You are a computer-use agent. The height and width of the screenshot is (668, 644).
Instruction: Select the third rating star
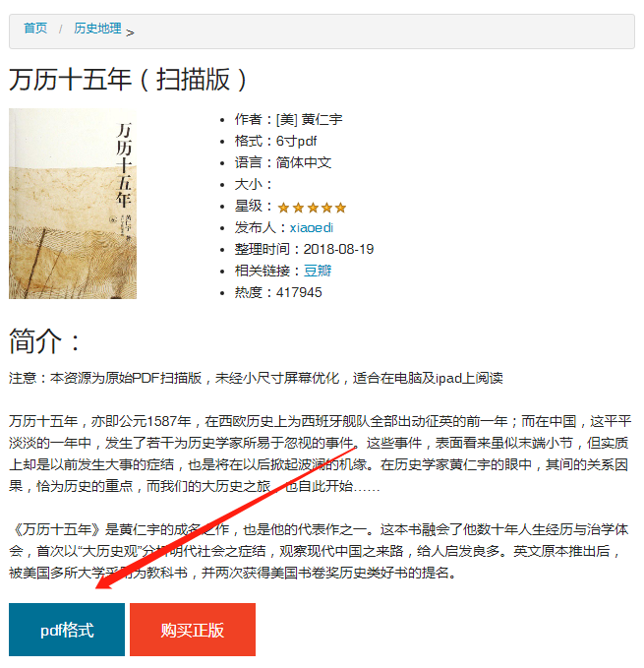(313, 208)
